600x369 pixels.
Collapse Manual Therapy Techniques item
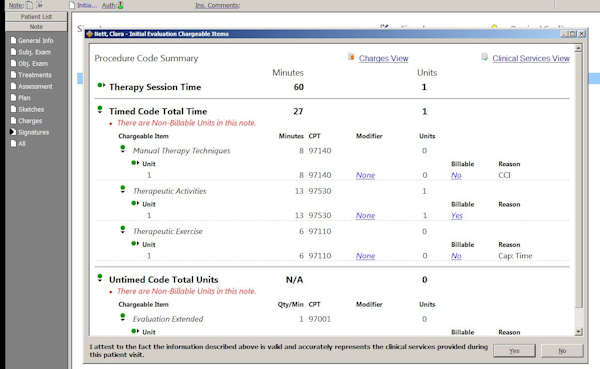coord(122,149)
